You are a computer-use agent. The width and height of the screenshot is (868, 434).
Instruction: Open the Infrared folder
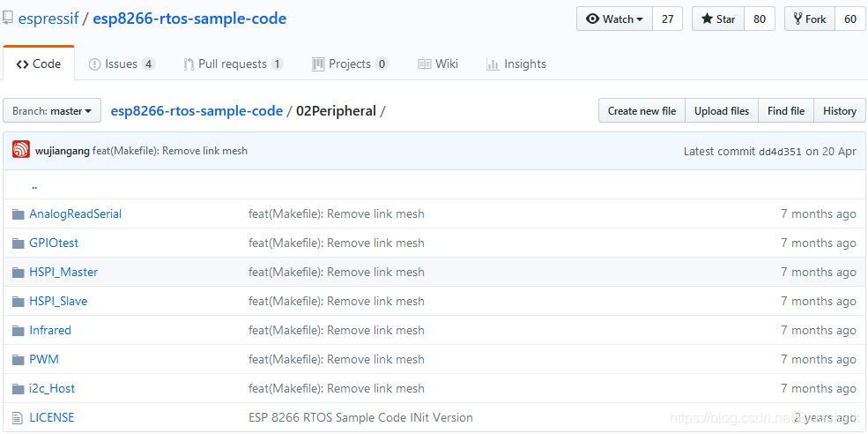tap(50, 330)
